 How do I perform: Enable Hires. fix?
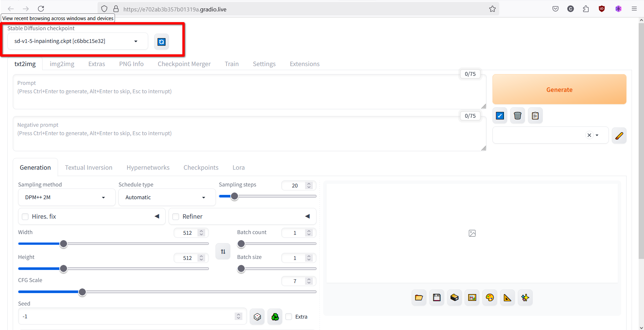(25, 217)
